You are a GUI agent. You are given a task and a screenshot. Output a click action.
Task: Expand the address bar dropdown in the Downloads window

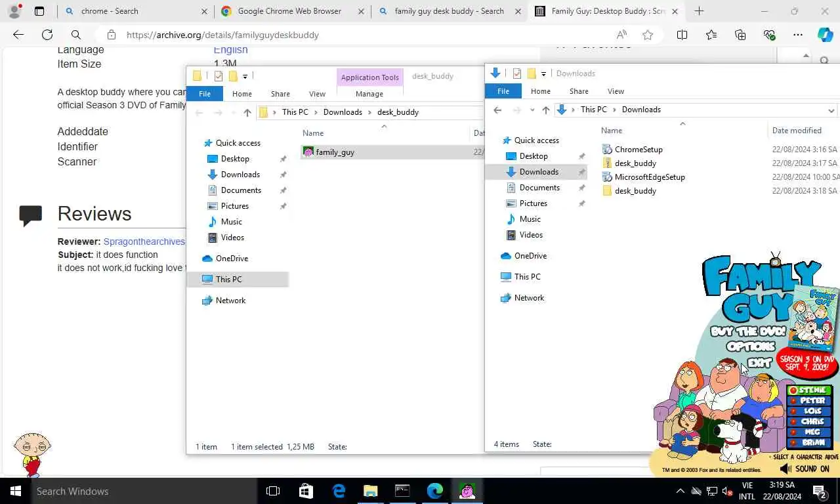pos(831,110)
